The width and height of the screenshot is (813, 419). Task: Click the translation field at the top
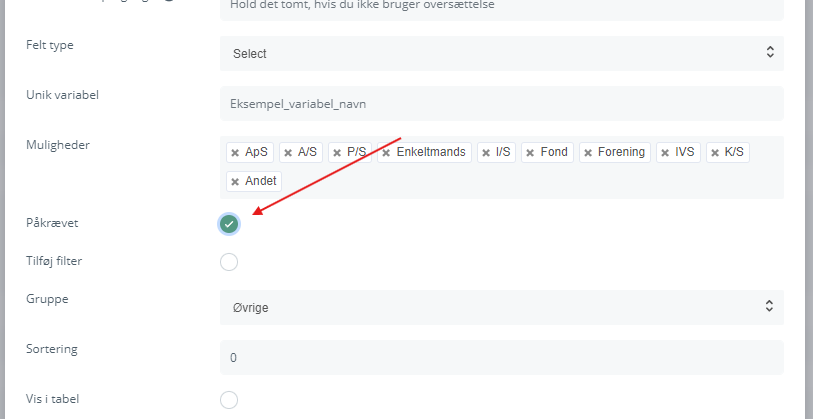[x=501, y=5]
